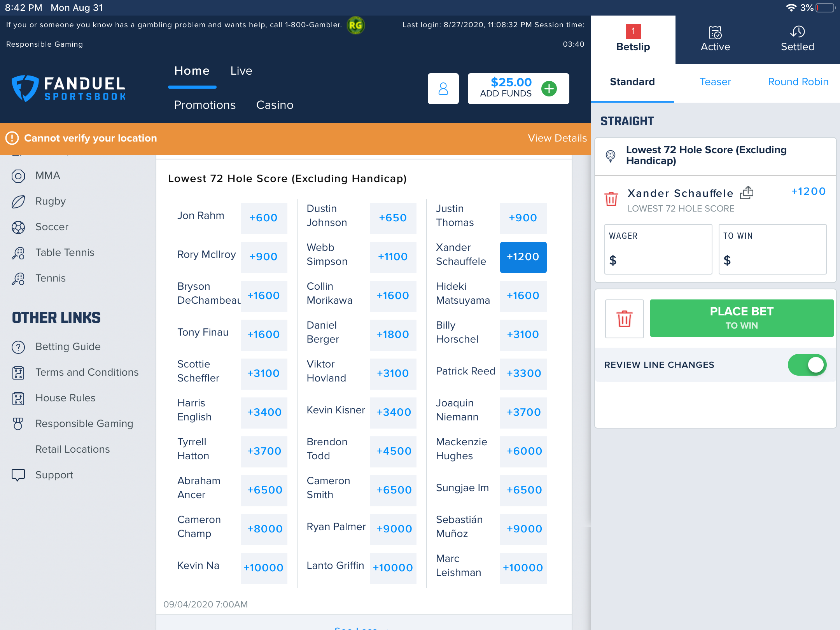Switch to the Standard bet tab
Screen dimensions: 840x630
click(x=632, y=82)
